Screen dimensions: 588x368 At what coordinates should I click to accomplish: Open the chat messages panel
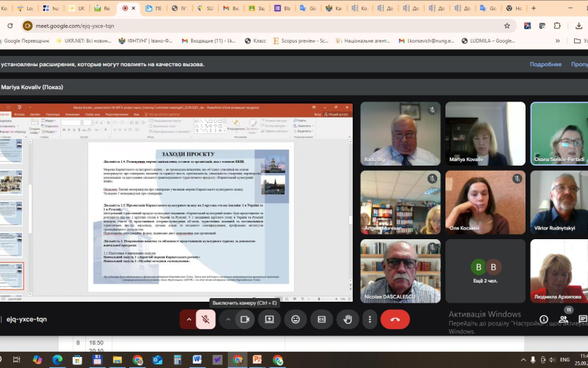click(582, 319)
